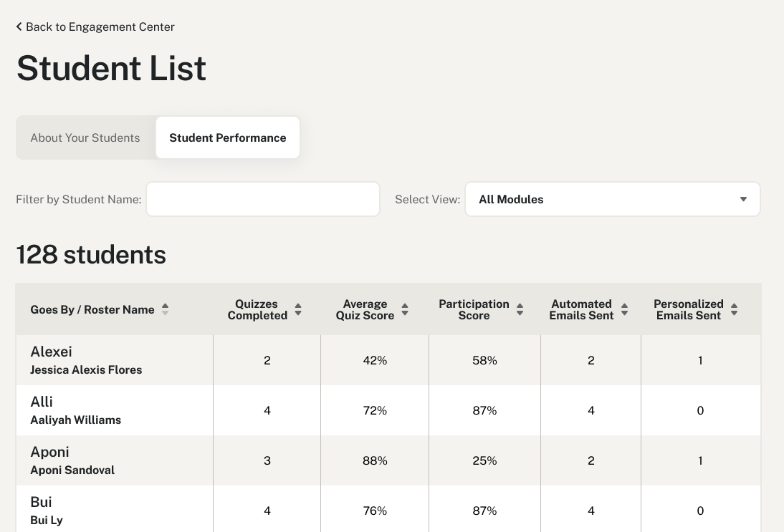Select the Student Performance tab
784x532 pixels.
[227, 137]
